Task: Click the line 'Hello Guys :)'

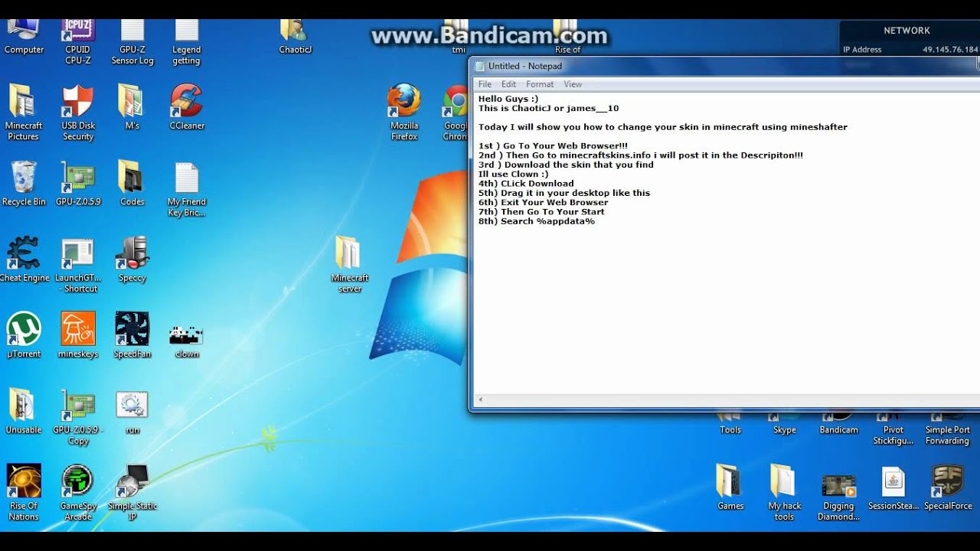Action: [x=508, y=99]
